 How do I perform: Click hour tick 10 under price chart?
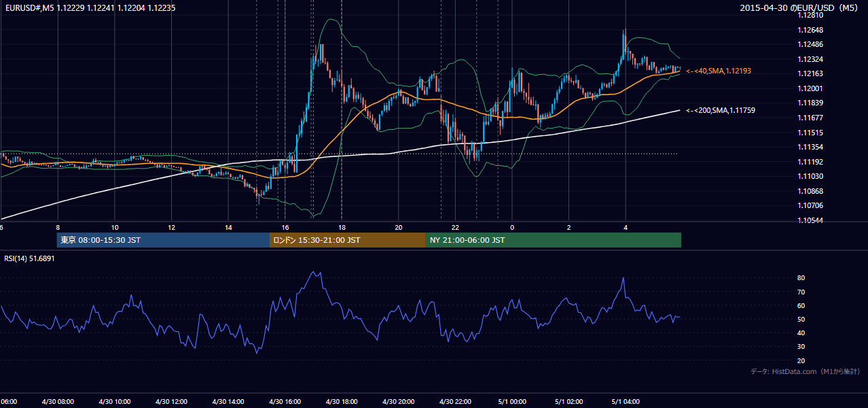pyautogui.click(x=115, y=227)
